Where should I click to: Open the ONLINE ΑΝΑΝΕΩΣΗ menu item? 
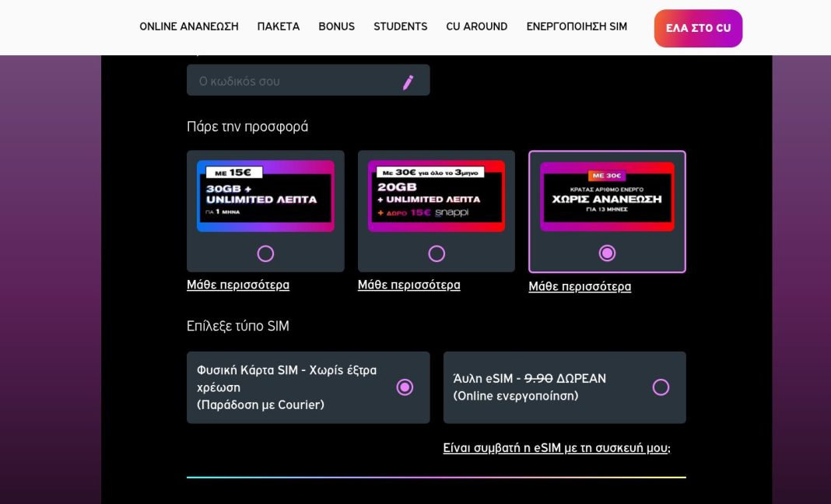pos(188,26)
